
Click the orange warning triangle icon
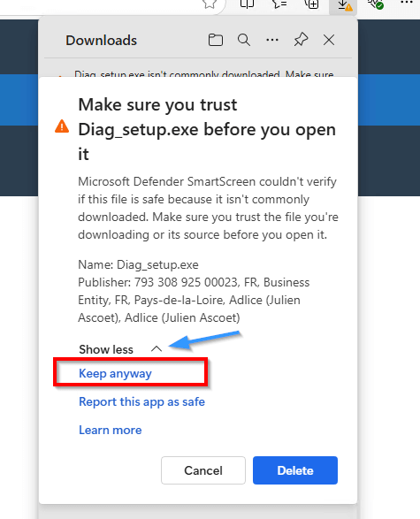point(62,126)
